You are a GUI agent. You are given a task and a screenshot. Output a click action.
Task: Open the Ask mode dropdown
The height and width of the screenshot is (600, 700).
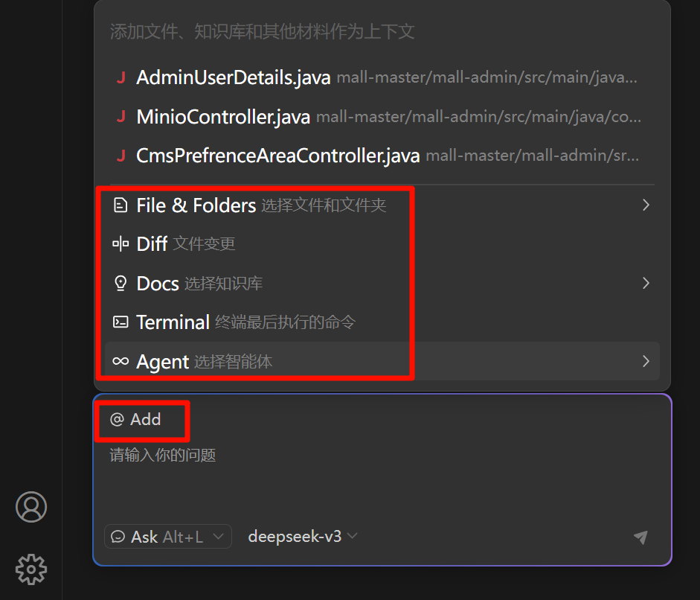tap(167, 537)
